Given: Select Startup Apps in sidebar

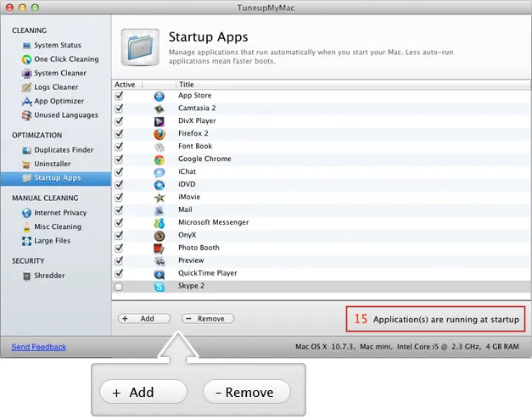Looking at the screenshot, I should tap(56, 178).
